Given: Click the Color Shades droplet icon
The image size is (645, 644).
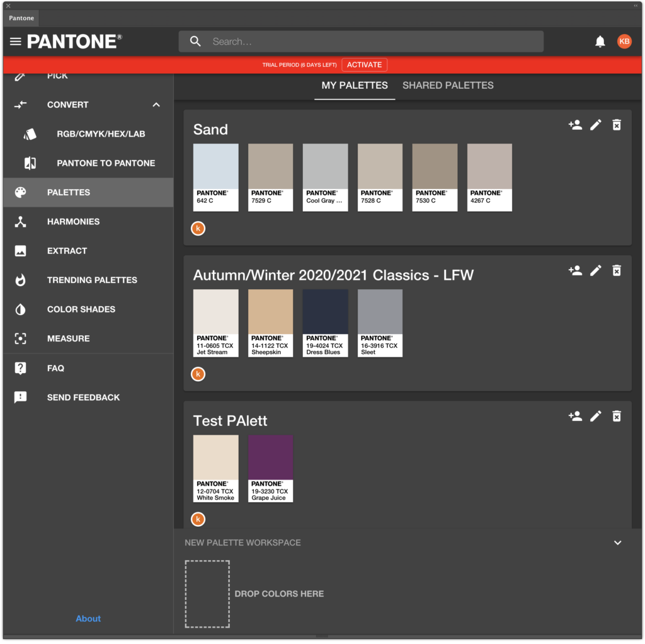Looking at the screenshot, I should 21,309.
